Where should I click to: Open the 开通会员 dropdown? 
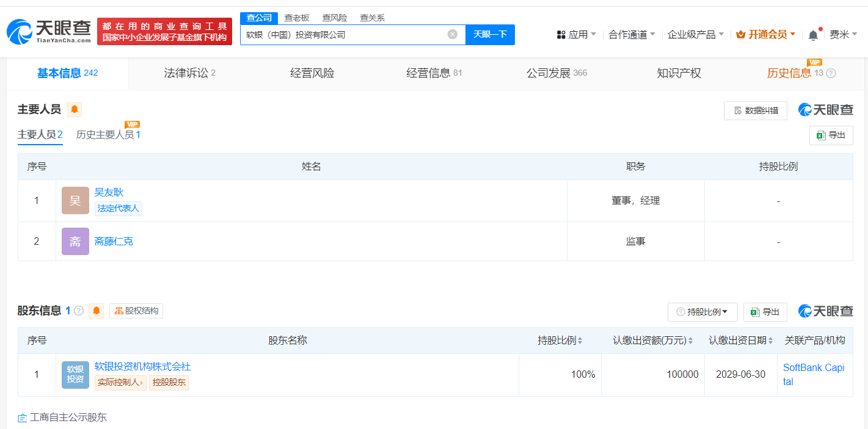tap(766, 35)
